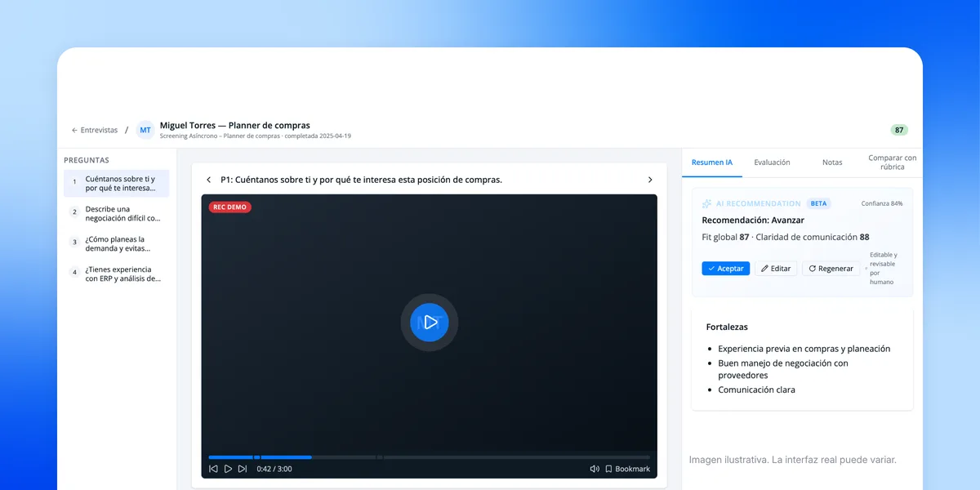Click the REC DEMO badge

[x=230, y=207]
